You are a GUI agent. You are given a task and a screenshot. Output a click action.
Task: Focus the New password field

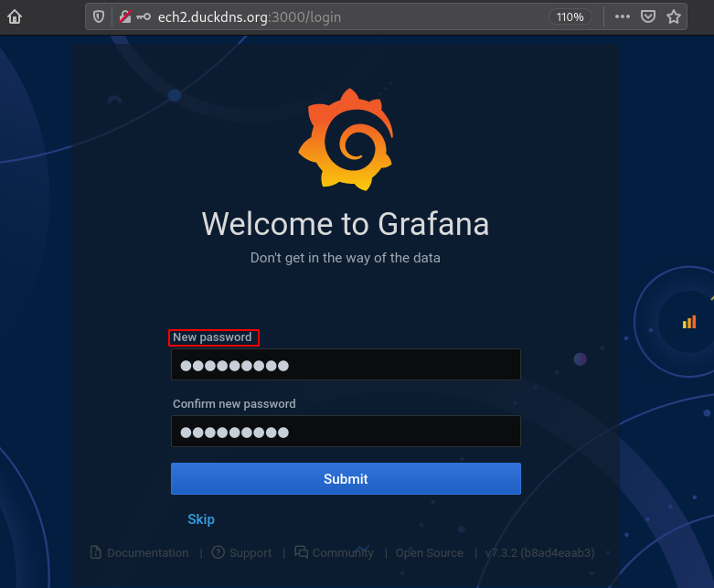tap(346, 364)
